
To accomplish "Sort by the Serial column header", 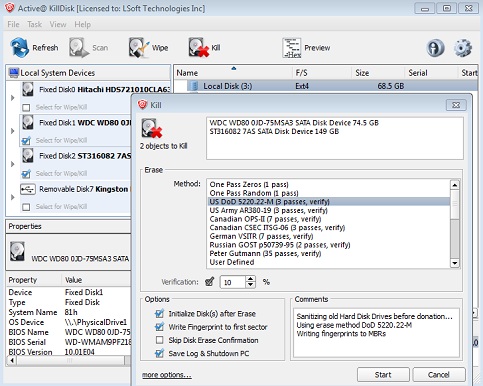I will tap(431, 73).
